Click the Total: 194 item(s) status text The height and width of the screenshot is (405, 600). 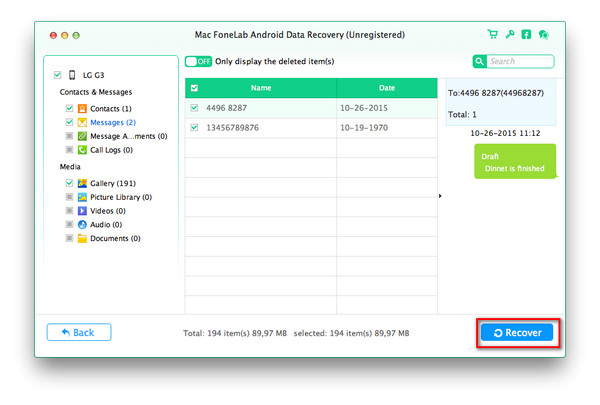(x=235, y=333)
